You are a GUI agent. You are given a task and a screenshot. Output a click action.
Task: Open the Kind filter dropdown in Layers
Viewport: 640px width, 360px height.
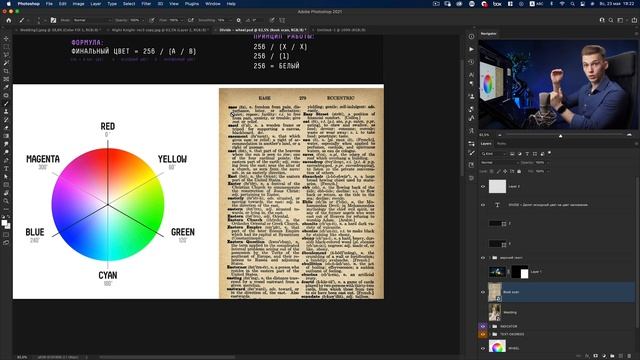coord(493,154)
